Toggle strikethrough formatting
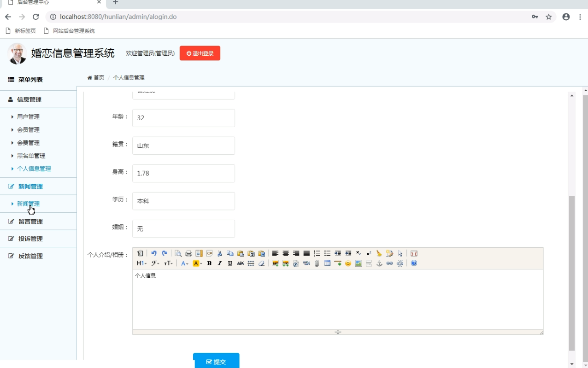Viewport: 588px width, 368px height. click(241, 263)
